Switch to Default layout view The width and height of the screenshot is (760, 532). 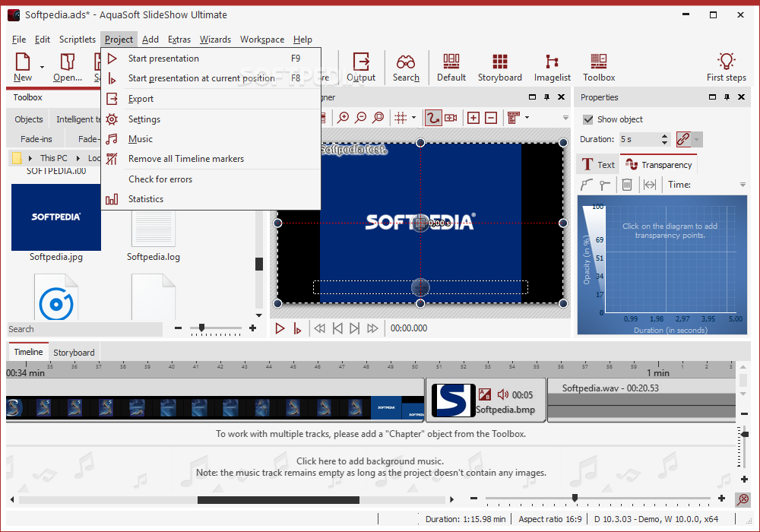tap(451, 68)
